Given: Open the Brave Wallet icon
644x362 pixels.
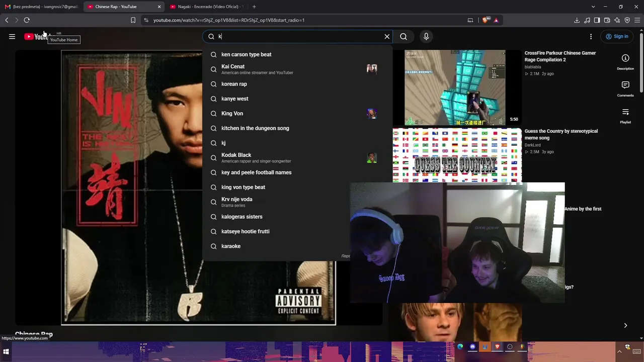Looking at the screenshot, I should 607,20.
